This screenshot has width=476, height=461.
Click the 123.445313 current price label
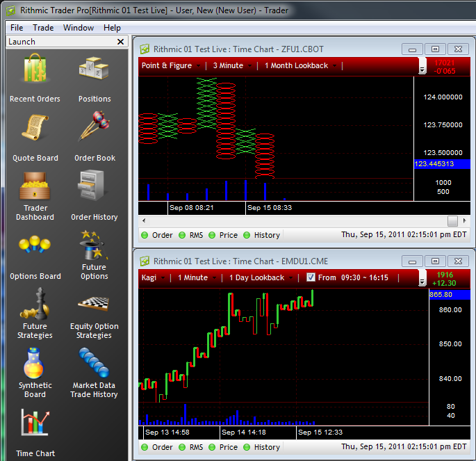[442, 164]
